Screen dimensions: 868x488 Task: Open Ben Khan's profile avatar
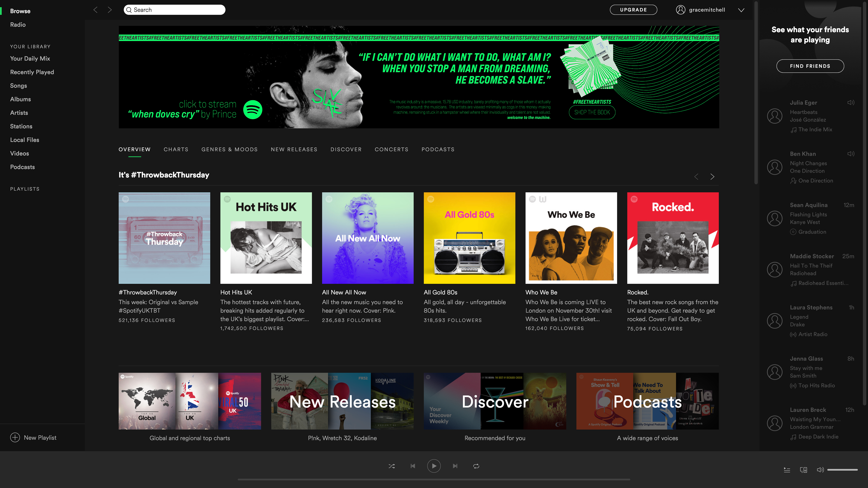click(775, 167)
